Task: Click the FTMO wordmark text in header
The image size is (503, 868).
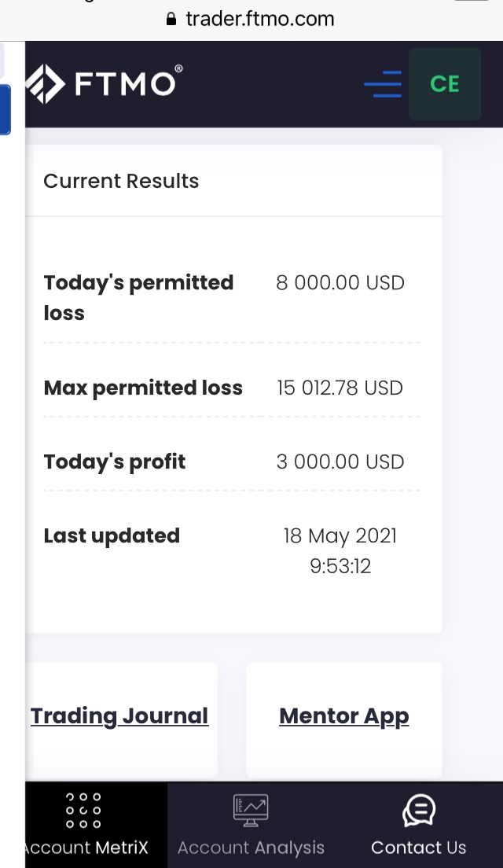Action: click(126, 83)
